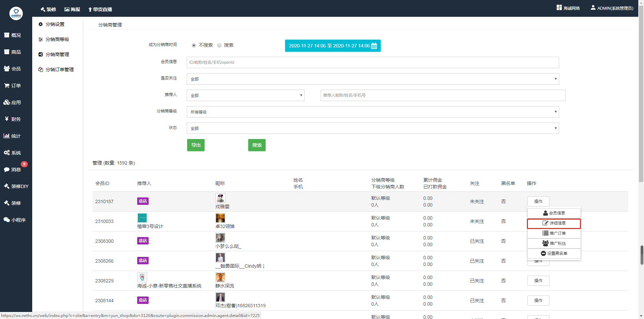644x319 pixels.
Task: Click the 概况 overview sidebar icon
Action: click(x=7, y=35)
